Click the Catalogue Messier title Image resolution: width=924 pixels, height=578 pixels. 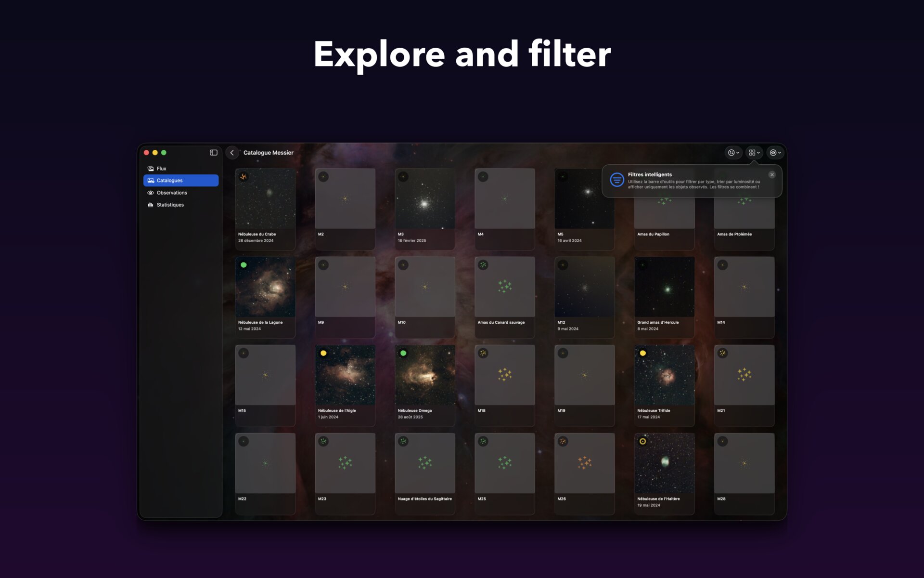(x=269, y=153)
